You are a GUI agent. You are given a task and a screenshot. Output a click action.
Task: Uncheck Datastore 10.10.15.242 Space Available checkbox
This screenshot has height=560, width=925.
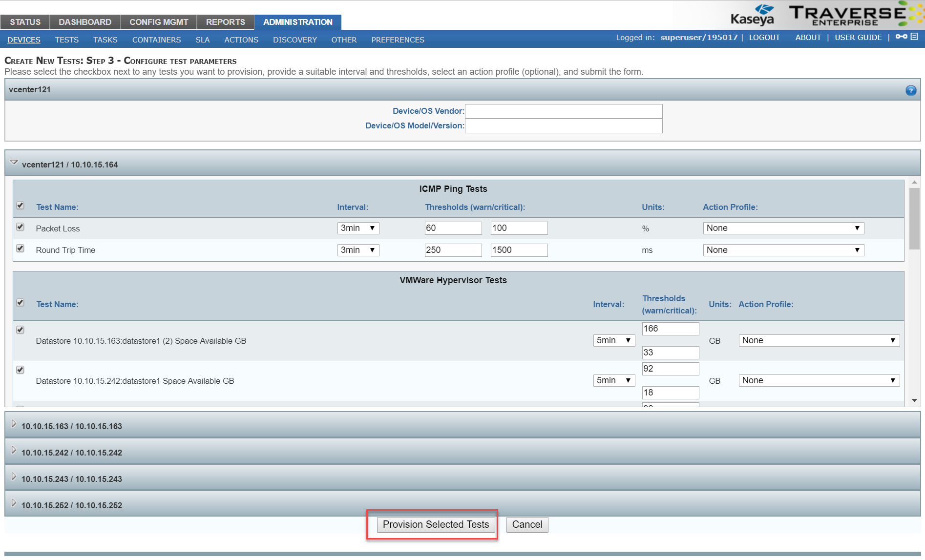pos(20,370)
